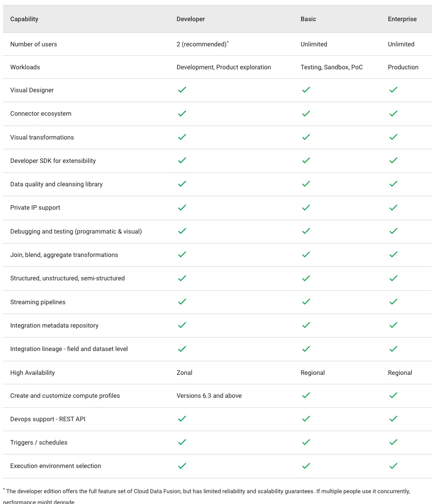Click Developer checkmark for Private IP support
Viewport: 437px width, 504px height.
click(182, 207)
